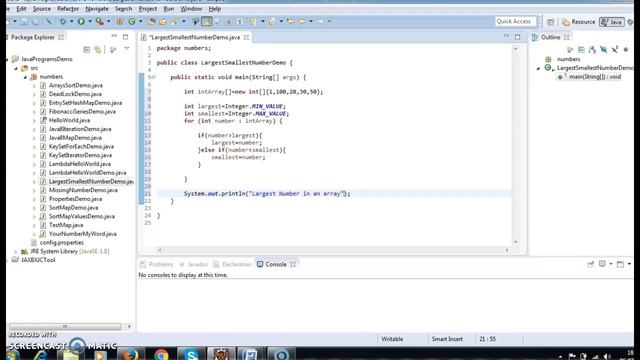Screen dimensions: 640x360
Task: Switch to the Resource perspective
Action: pos(578,22)
